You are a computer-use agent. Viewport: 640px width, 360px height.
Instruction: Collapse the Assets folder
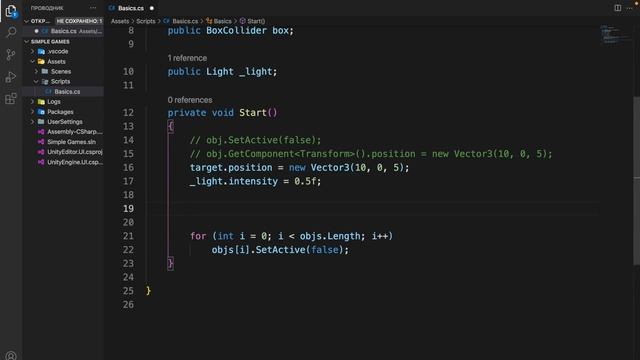pos(32,62)
